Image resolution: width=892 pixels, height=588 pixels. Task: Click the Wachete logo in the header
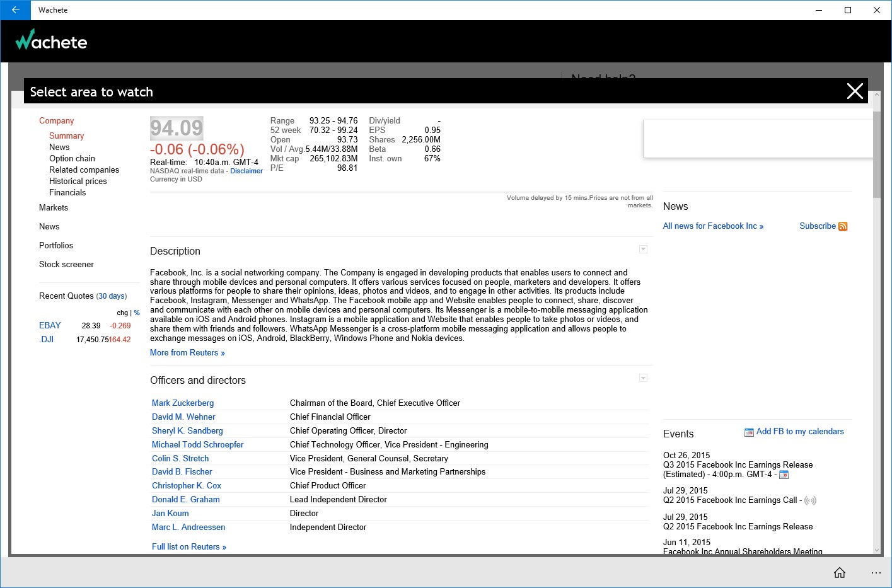tap(52, 41)
